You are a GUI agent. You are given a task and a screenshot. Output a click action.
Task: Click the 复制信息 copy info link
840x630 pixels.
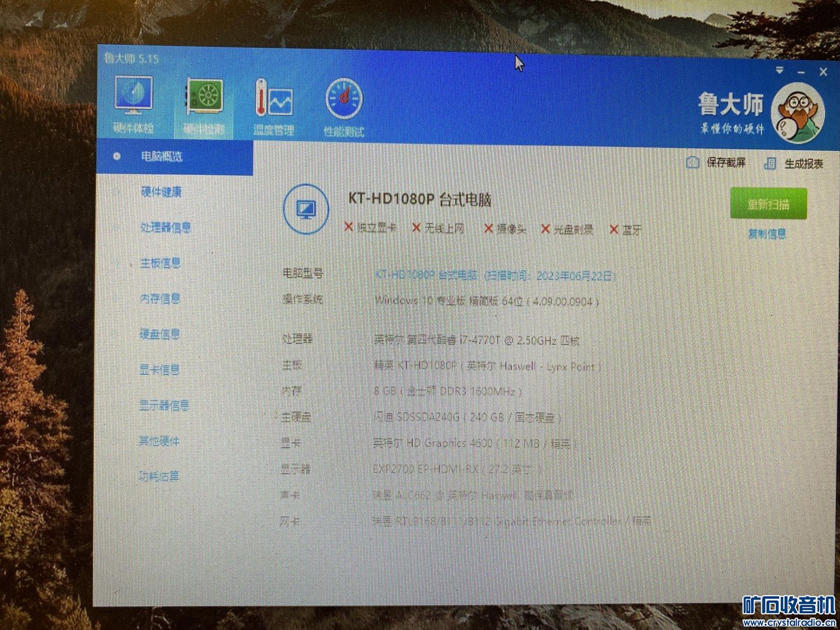pyautogui.click(x=767, y=234)
